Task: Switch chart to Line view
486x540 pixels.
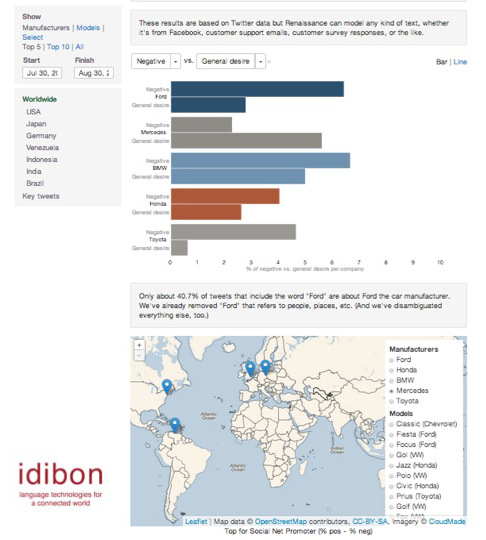Action: [x=460, y=62]
